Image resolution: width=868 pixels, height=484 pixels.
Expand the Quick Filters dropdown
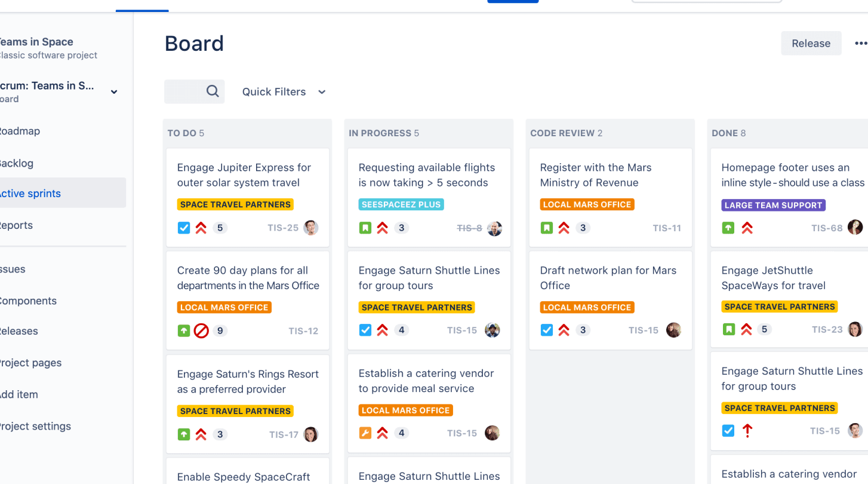(x=284, y=91)
